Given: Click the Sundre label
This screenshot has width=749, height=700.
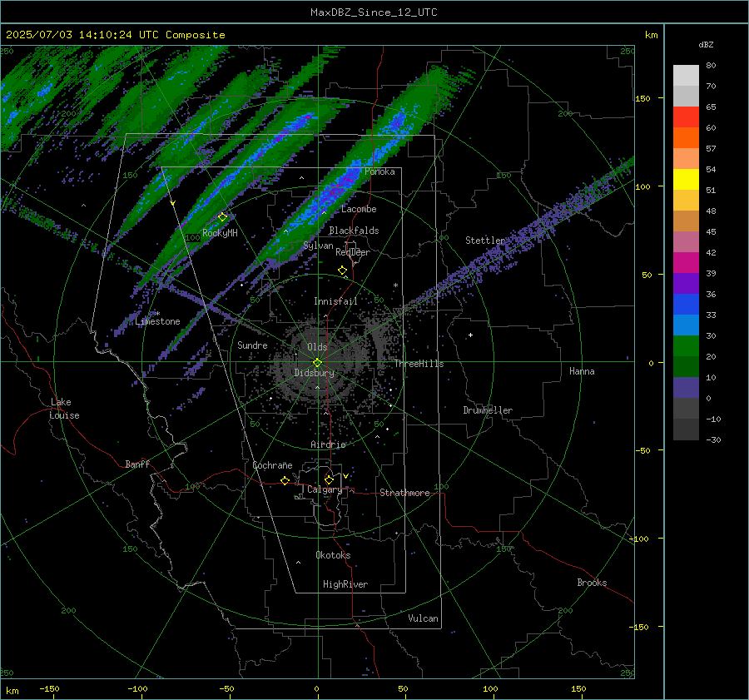Looking at the screenshot, I should click(252, 345).
